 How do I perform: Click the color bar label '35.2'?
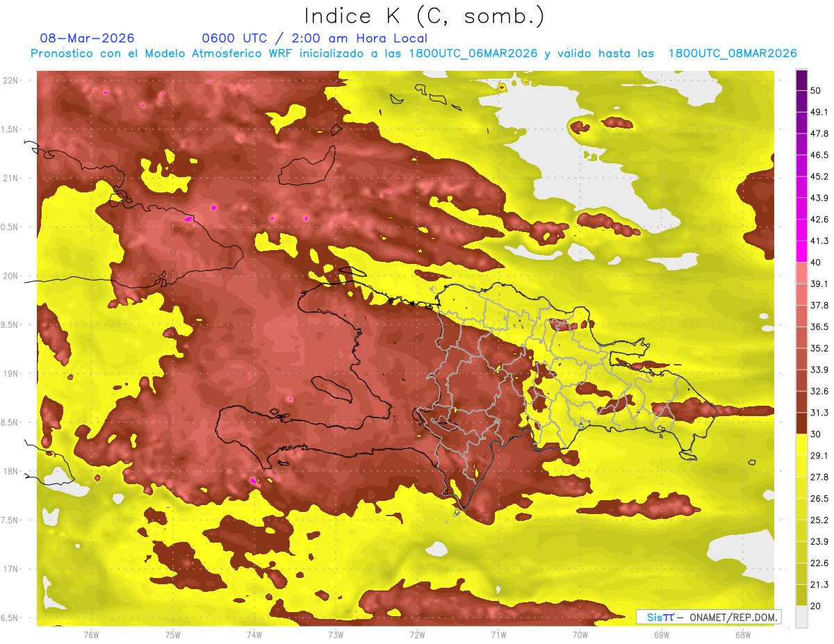click(819, 348)
